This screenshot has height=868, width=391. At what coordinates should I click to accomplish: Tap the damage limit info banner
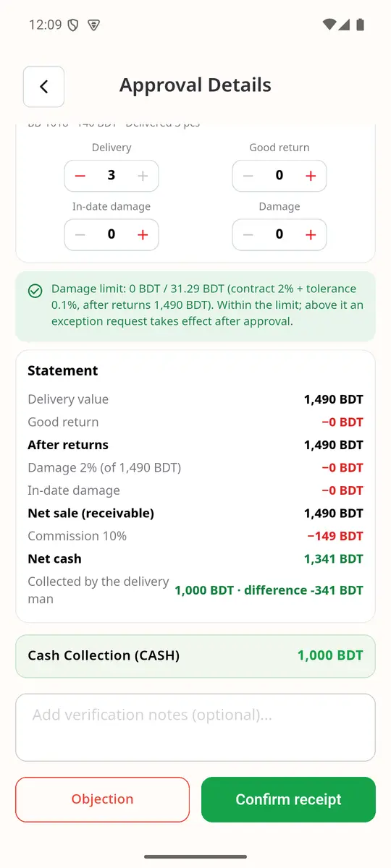[195, 306]
